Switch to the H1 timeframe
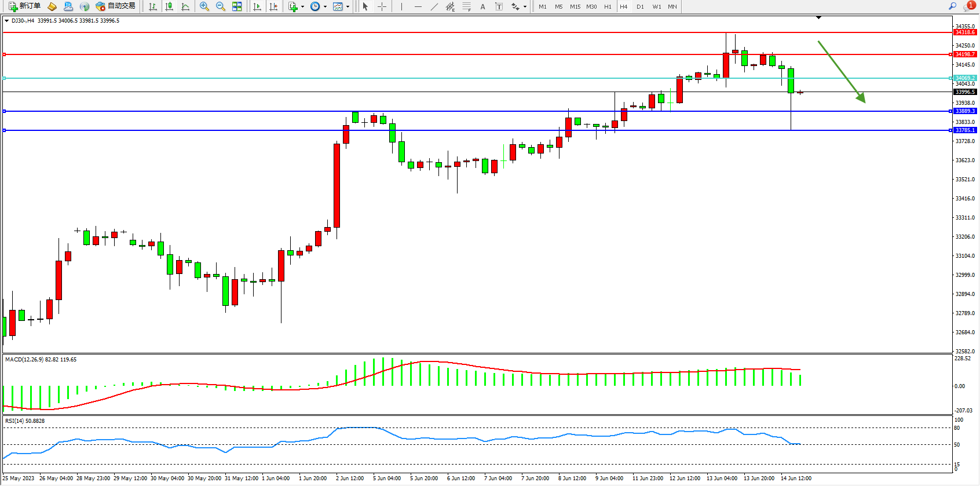 608,7
